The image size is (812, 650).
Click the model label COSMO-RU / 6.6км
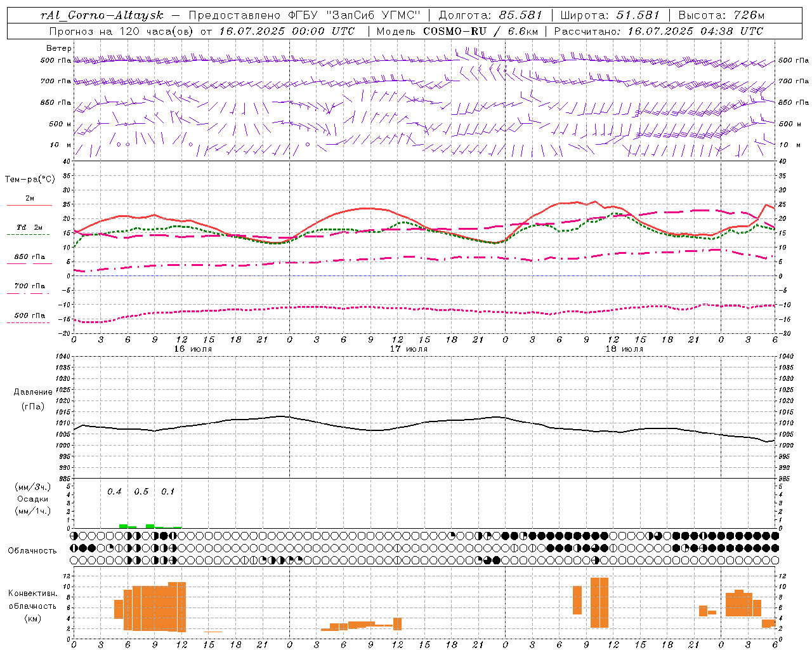481,31
